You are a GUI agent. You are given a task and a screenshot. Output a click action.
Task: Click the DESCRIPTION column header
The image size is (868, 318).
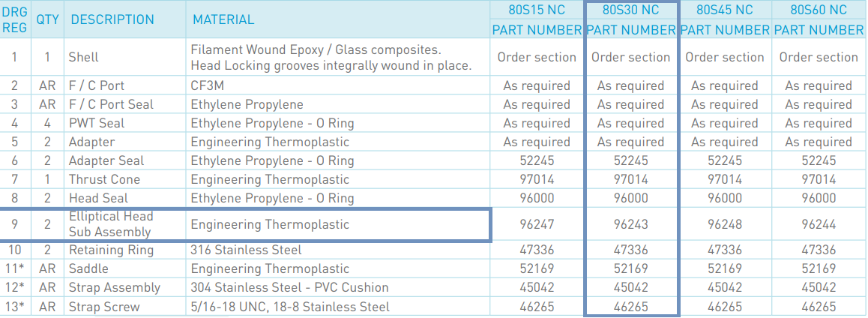tap(112, 19)
